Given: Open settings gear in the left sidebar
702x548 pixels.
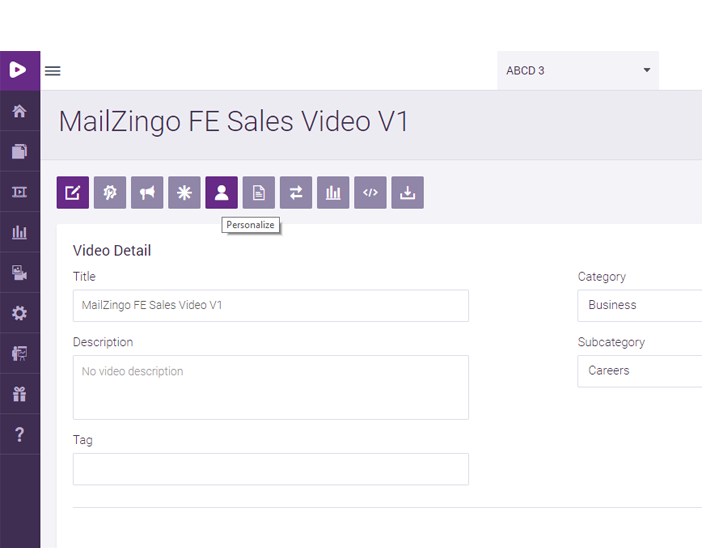Looking at the screenshot, I should [x=19, y=313].
